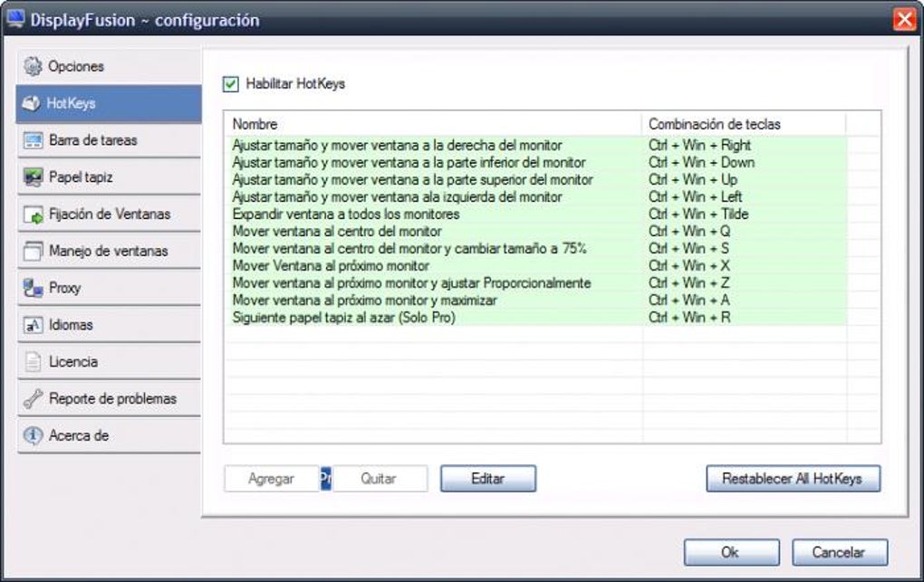
Task: Close the configuración window
Action: click(905, 19)
